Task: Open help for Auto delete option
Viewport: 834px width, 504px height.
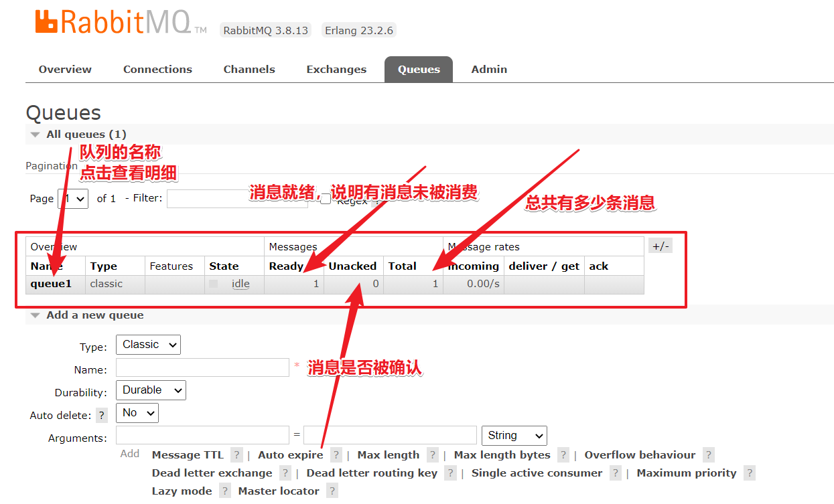Action: [x=101, y=416]
